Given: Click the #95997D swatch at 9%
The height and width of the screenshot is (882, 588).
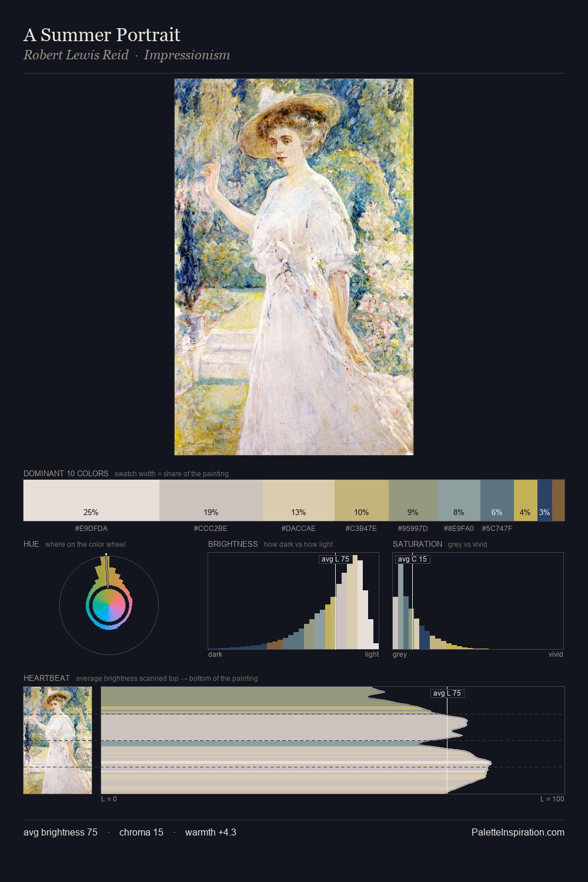Looking at the screenshot, I should (413, 500).
